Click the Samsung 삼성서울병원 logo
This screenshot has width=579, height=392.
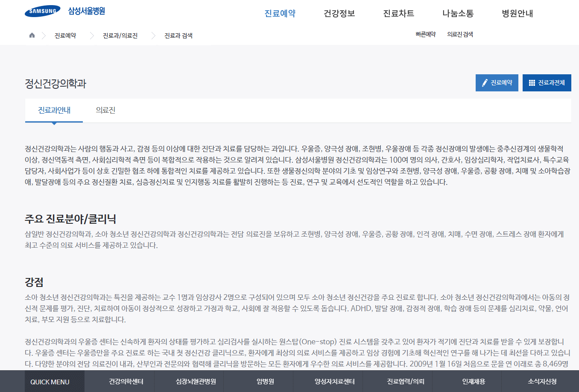pyautogui.click(x=64, y=11)
